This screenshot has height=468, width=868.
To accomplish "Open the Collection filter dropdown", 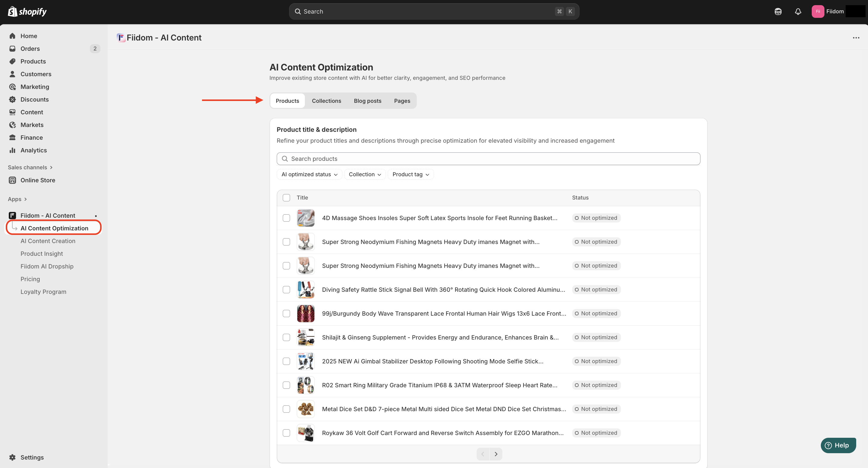I will tap(364, 174).
